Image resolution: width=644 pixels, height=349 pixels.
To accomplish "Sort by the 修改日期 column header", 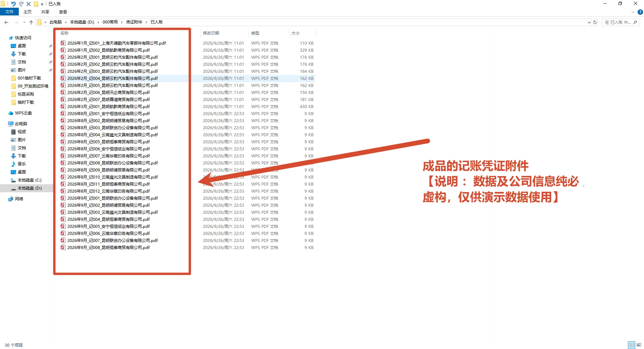I will click(211, 33).
